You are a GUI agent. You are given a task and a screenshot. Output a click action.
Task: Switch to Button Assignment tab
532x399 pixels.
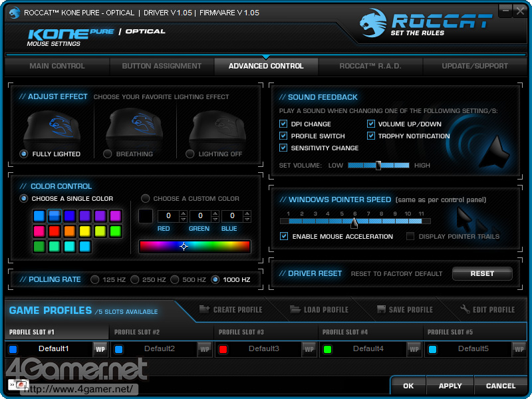click(162, 66)
